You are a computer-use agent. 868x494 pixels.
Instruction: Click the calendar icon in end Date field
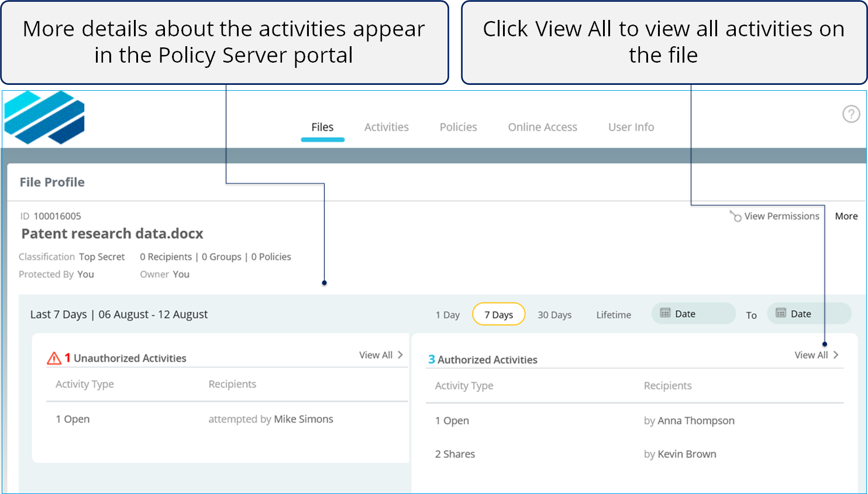click(x=781, y=313)
